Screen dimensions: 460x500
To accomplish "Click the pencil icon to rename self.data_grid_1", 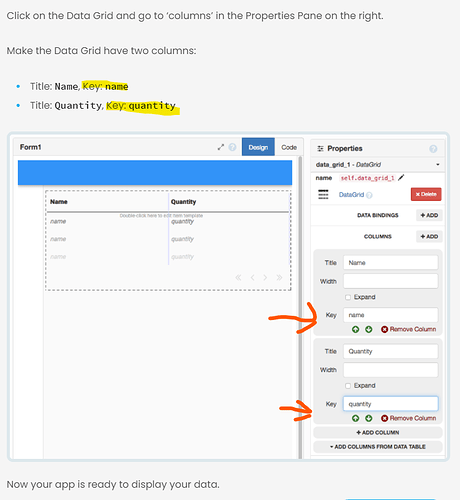I will point(401,178).
